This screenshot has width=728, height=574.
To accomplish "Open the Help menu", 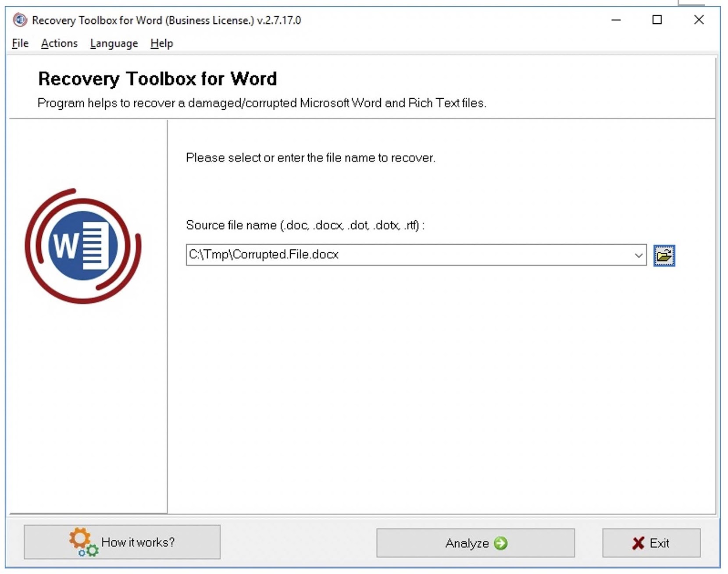I will click(x=162, y=43).
